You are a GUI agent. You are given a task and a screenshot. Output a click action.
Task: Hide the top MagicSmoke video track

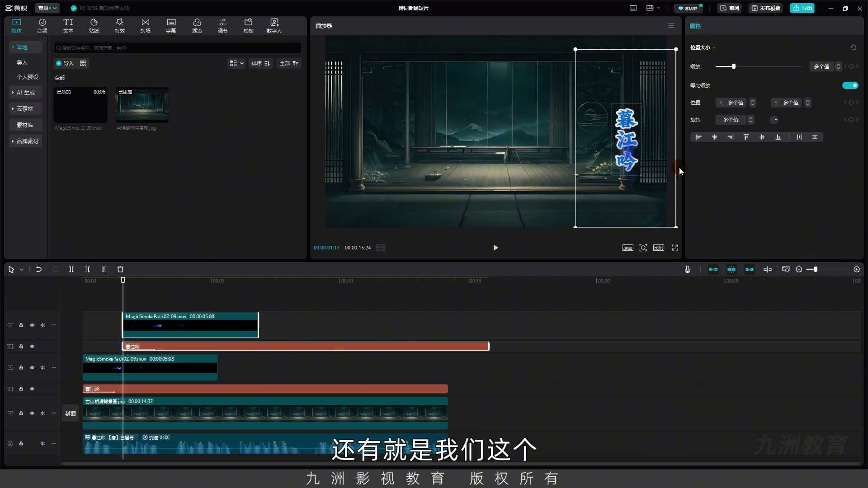32,325
